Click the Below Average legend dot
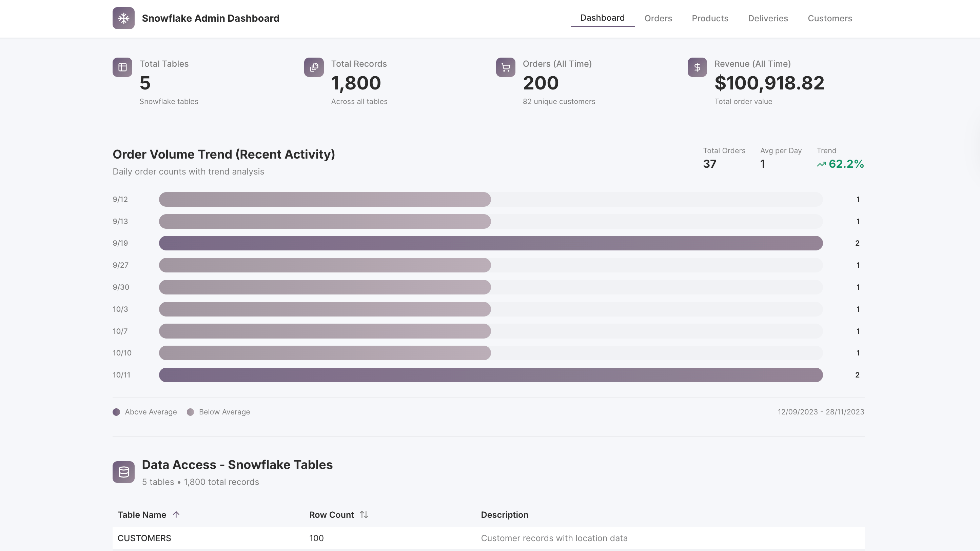Screen dimensions: 980x551 point(191,412)
